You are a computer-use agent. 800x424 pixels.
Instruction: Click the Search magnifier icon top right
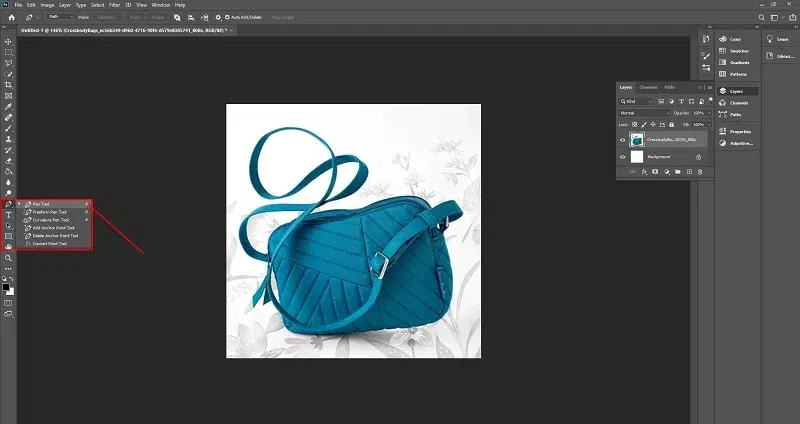(x=761, y=17)
